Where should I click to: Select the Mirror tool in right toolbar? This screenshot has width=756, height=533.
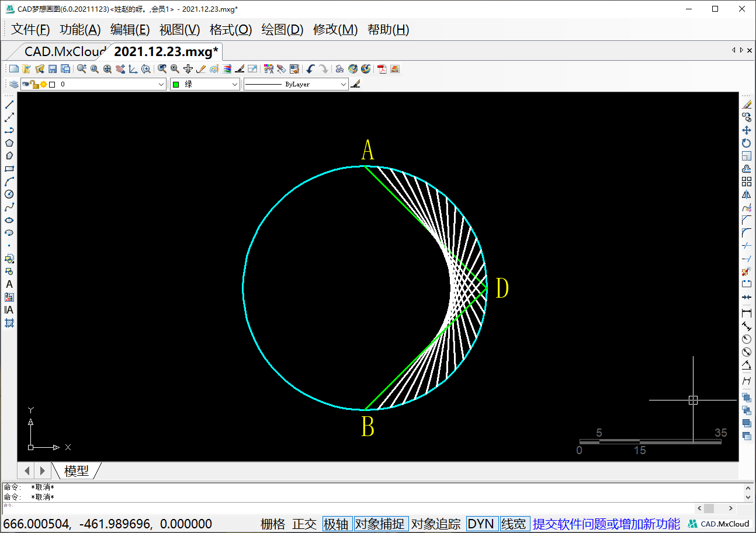click(747, 194)
